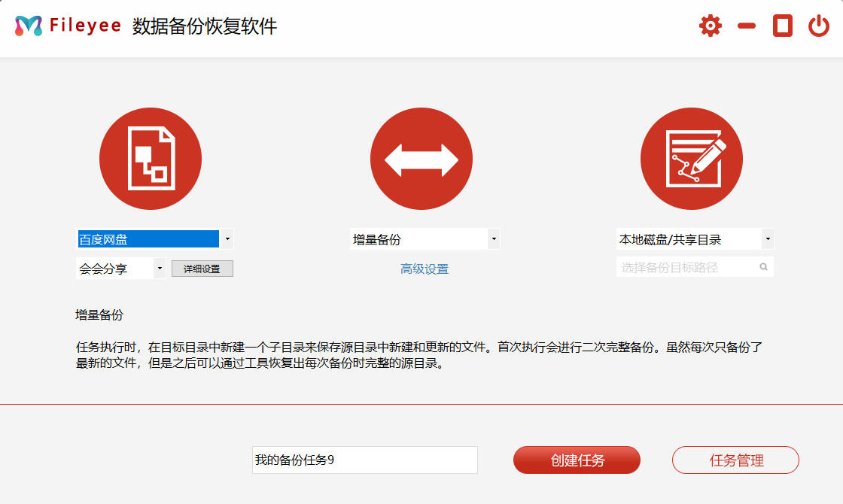Click the task name field 我的备份任务9
The width and height of the screenshot is (843, 504).
point(364,460)
